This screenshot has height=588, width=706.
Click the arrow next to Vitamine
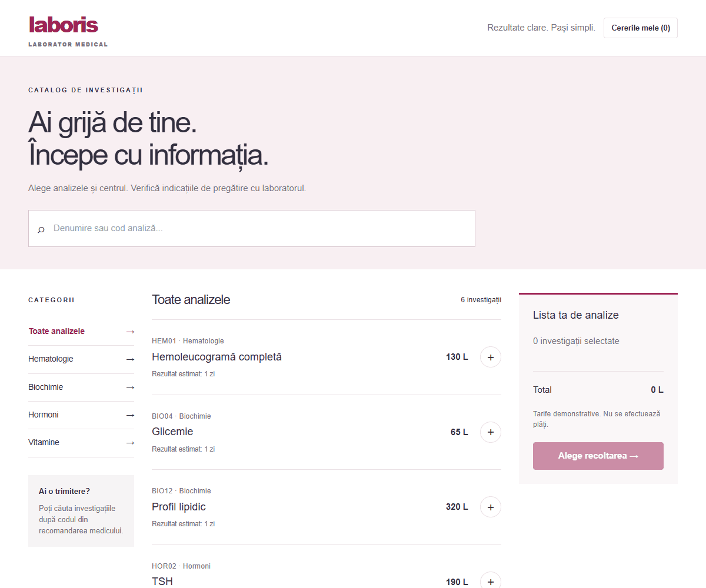[130, 443]
